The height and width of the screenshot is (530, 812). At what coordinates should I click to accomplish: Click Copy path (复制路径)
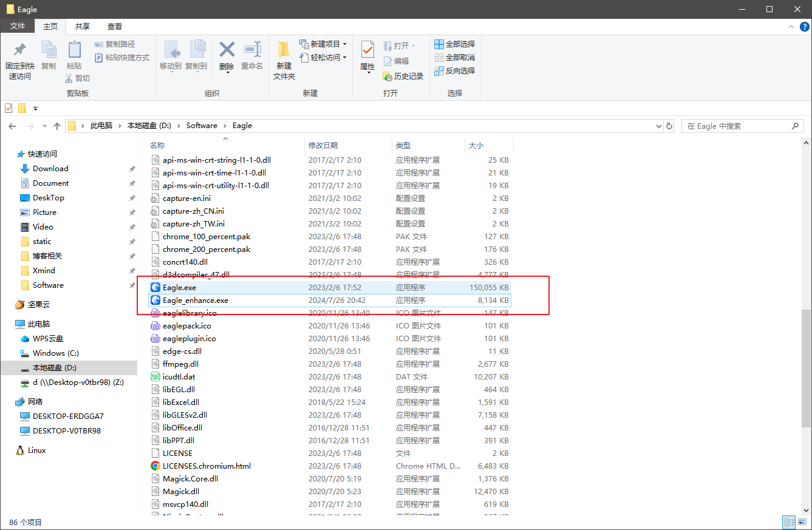[x=115, y=44]
